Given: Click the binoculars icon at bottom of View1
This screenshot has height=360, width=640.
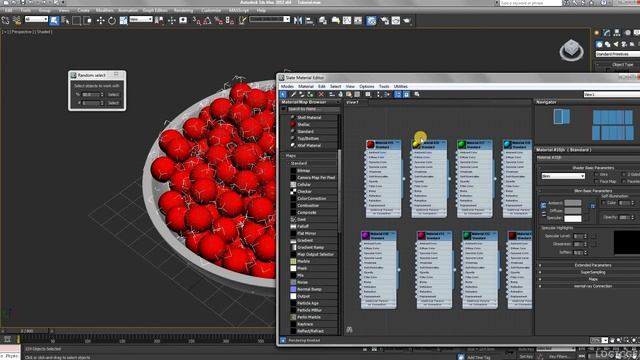Looking at the screenshot, I should click(349, 329).
